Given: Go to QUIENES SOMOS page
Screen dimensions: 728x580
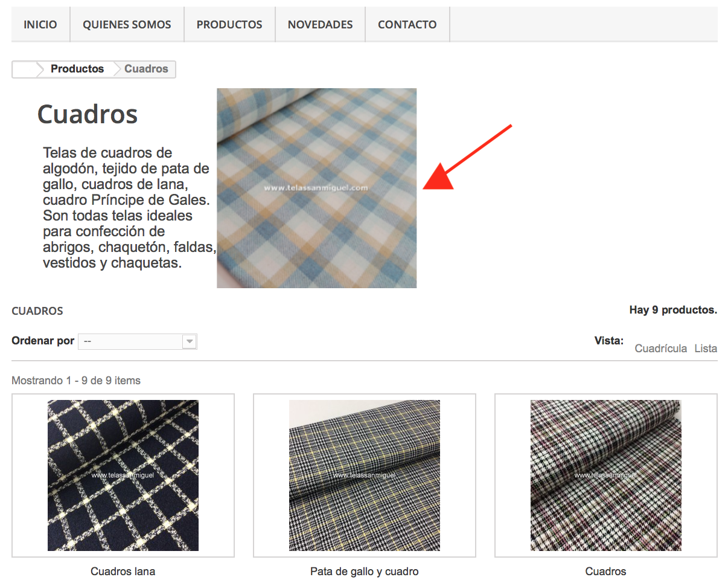Looking at the screenshot, I should click(127, 25).
